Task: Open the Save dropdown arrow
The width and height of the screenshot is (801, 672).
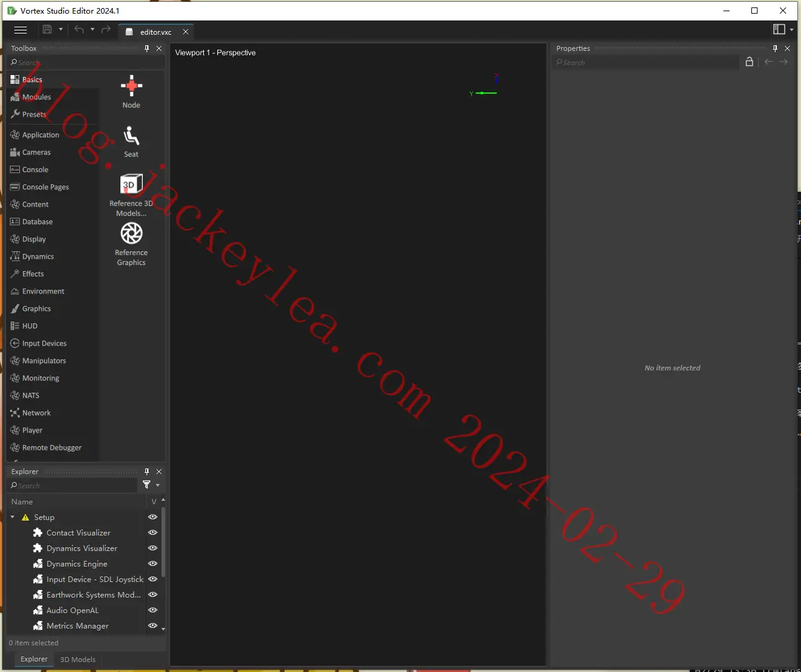Action: [x=61, y=29]
